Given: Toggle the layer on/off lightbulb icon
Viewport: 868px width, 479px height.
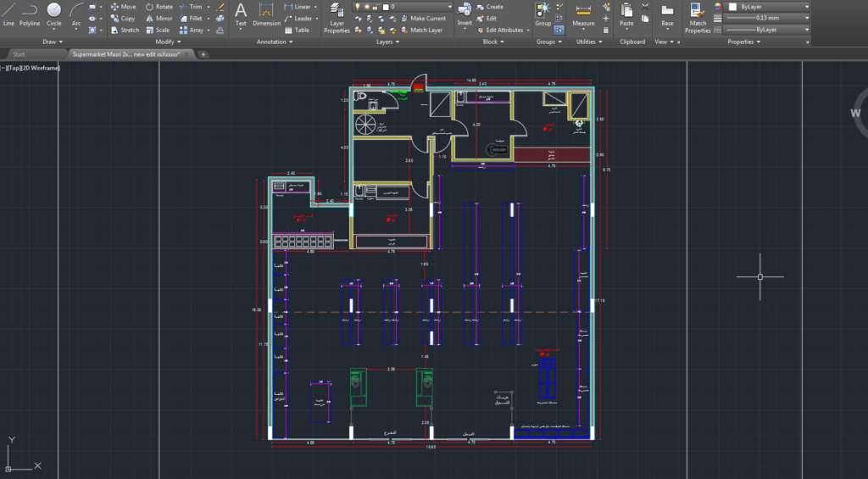Looking at the screenshot, I should click(357, 7).
